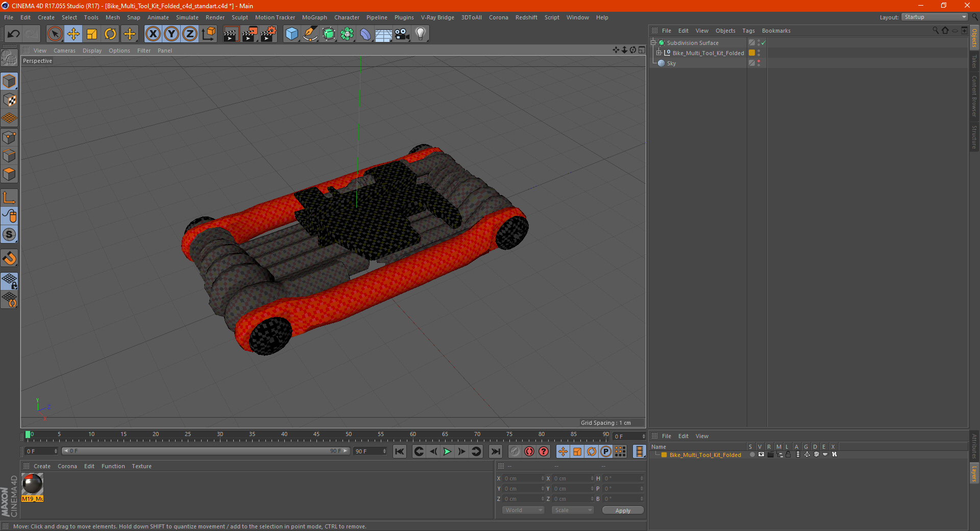Click the X position field stepper
This screenshot has height=531, width=980.
pos(543,478)
